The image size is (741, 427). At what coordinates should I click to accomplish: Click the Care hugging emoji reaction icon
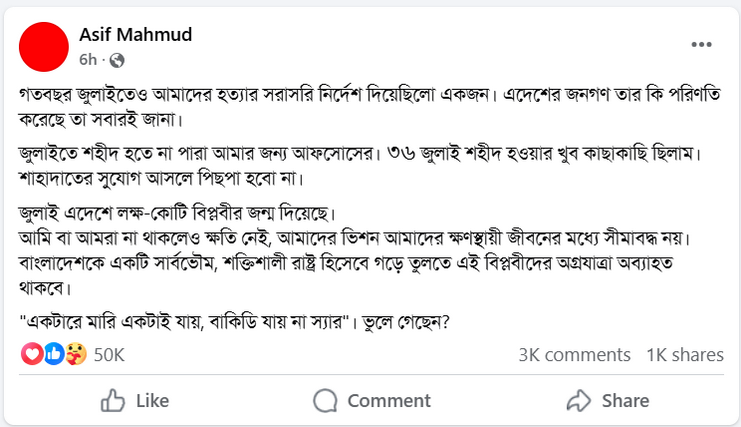click(76, 354)
